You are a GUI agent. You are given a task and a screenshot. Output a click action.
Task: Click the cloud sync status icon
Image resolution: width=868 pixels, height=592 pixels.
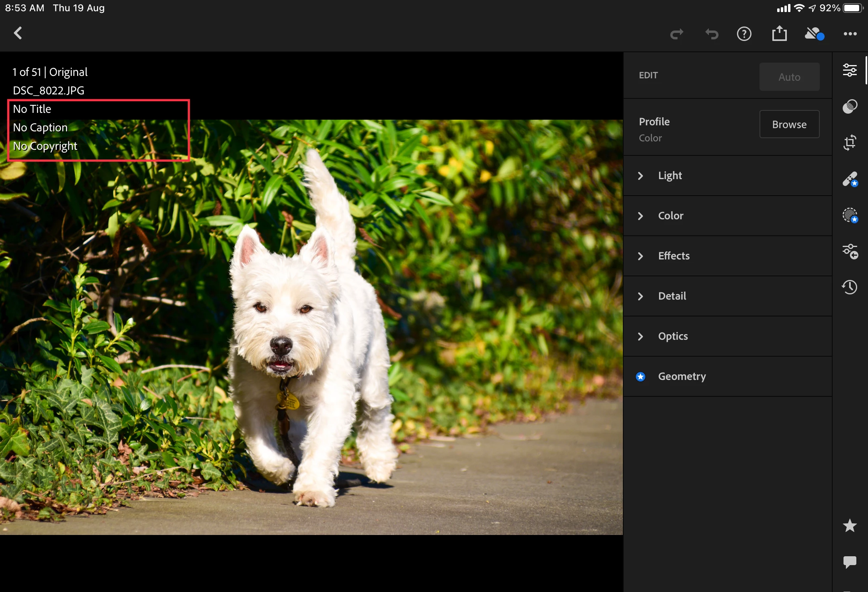814,34
